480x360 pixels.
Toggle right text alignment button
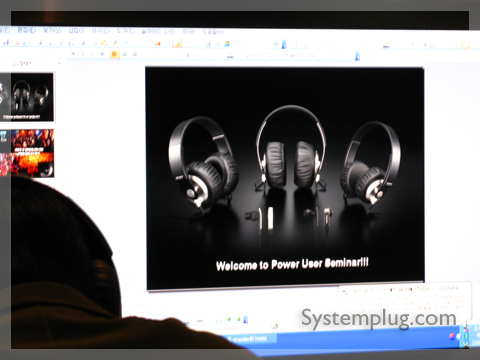[135, 54]
